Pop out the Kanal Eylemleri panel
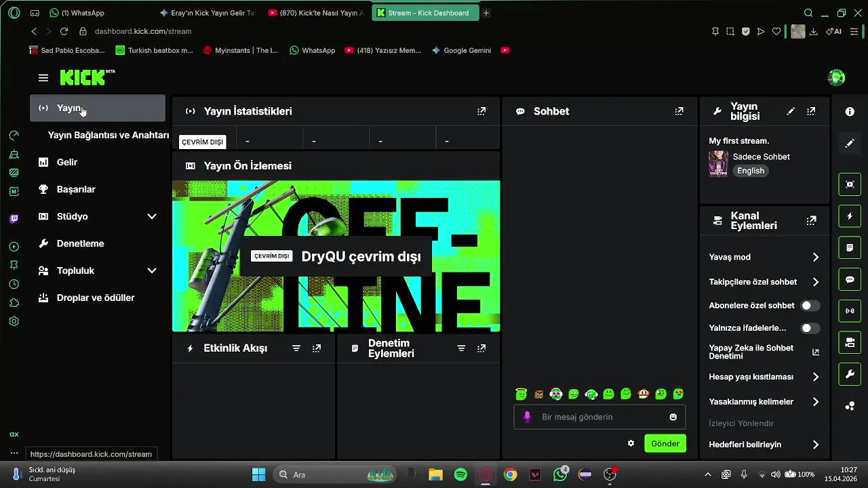 (811, 220)
